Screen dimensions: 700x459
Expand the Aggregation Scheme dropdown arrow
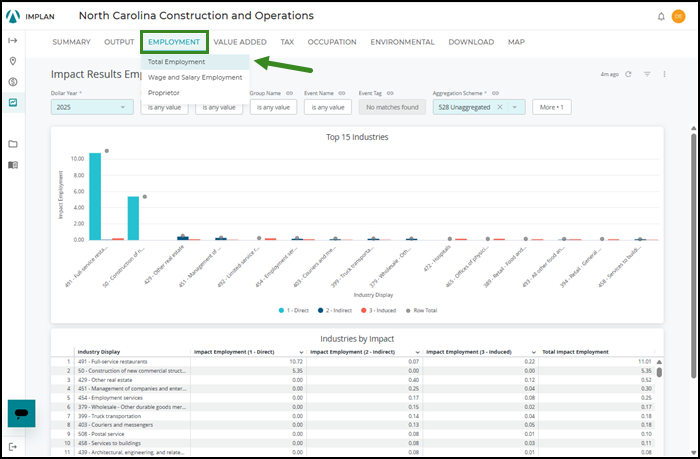(515, 107)
